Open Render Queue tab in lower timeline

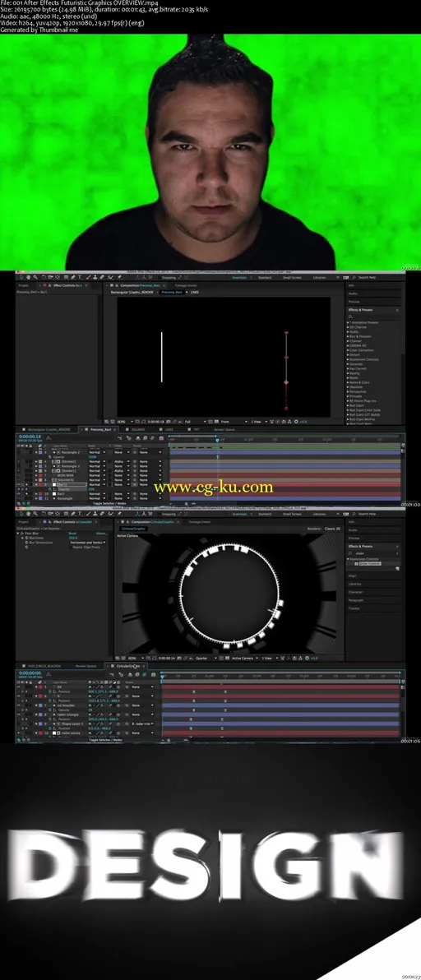pos(87,666)
